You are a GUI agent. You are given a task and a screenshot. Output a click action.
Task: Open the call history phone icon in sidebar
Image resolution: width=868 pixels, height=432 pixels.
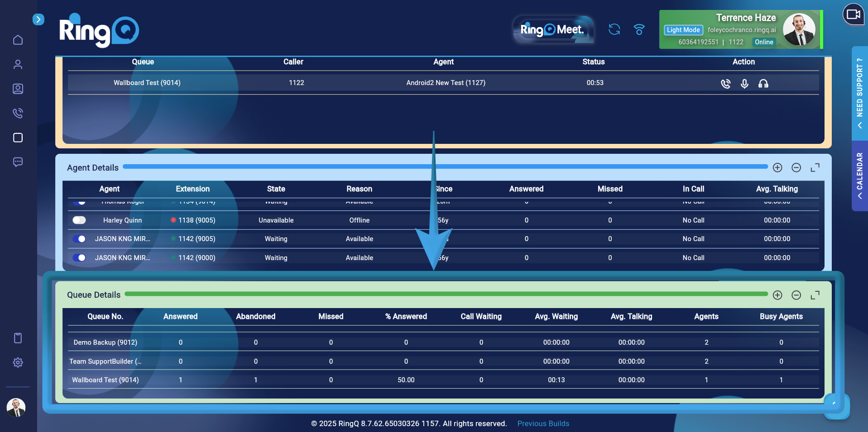(18, 113)
